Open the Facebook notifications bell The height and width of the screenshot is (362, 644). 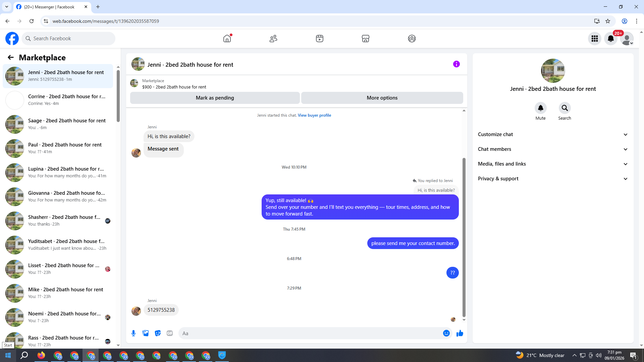coord(611,39)
